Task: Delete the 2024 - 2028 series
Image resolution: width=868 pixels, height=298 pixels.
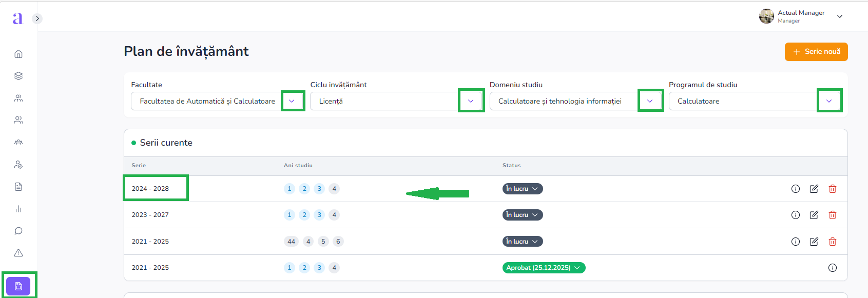Action: click(x=832, y=189)
